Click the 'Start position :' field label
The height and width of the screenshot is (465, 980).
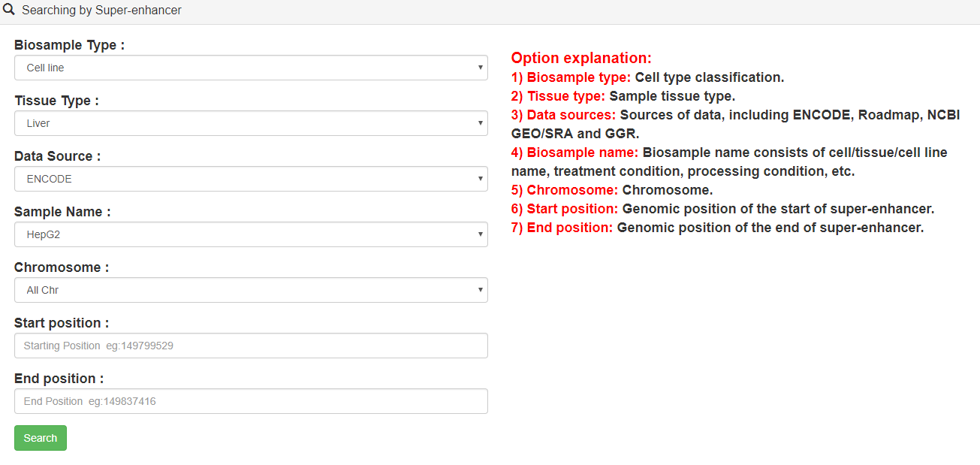pos(62,323)
